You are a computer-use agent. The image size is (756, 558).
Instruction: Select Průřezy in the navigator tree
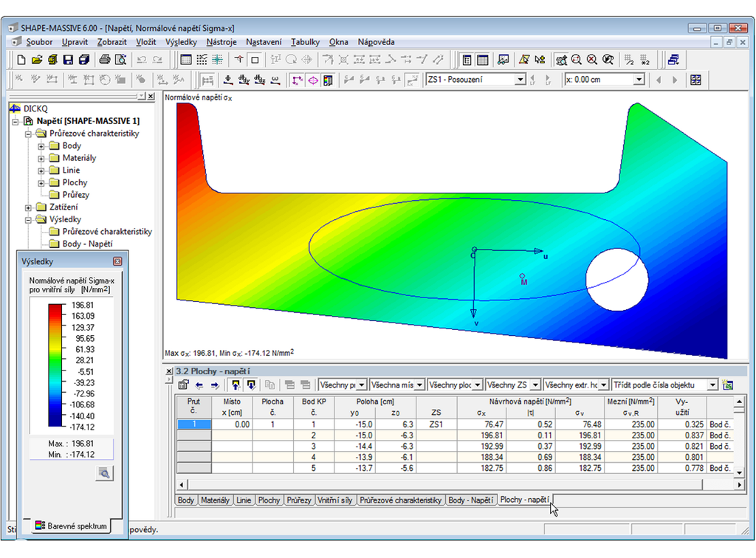point(76,195)
